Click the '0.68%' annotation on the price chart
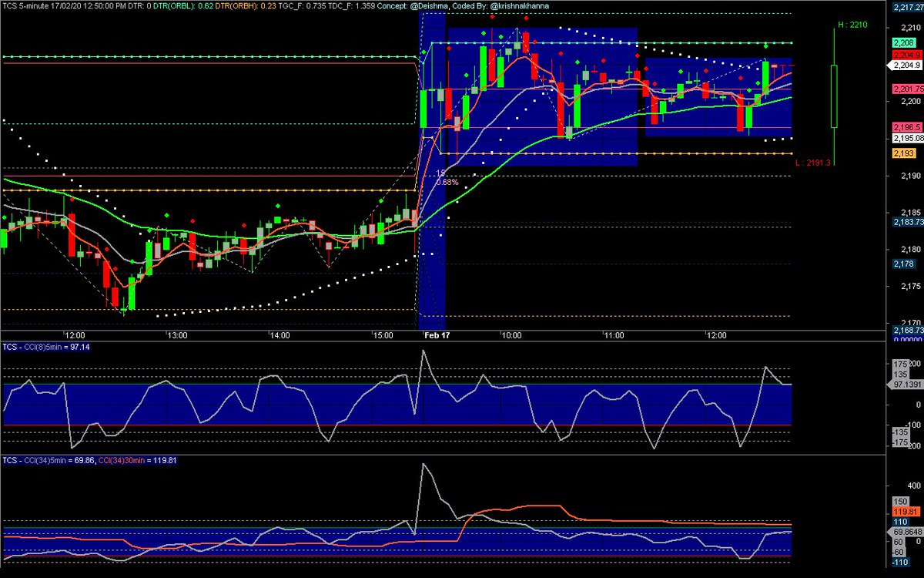924x578 pixels. click(x=447, y=183)
